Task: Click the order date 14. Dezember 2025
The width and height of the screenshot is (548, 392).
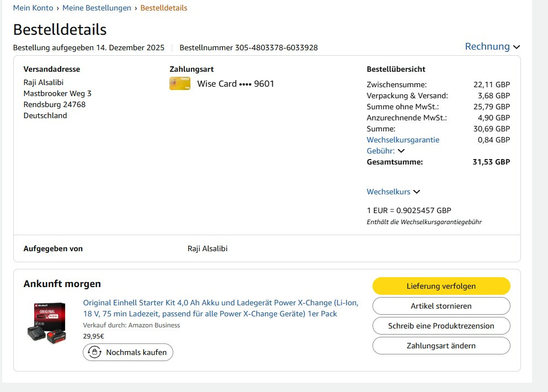Action: [x=130, y=47]
